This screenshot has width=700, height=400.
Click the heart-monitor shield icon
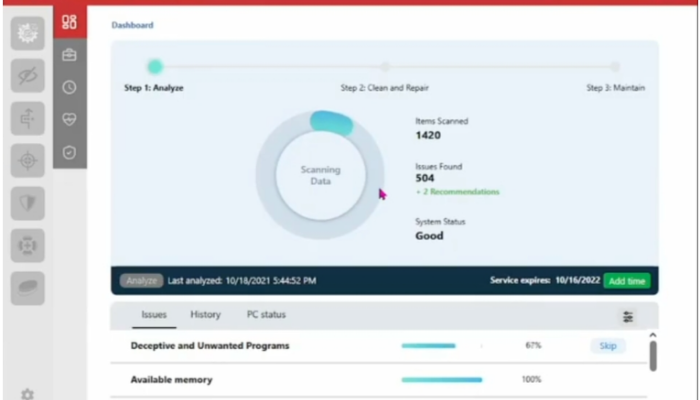tap(69, 120)
